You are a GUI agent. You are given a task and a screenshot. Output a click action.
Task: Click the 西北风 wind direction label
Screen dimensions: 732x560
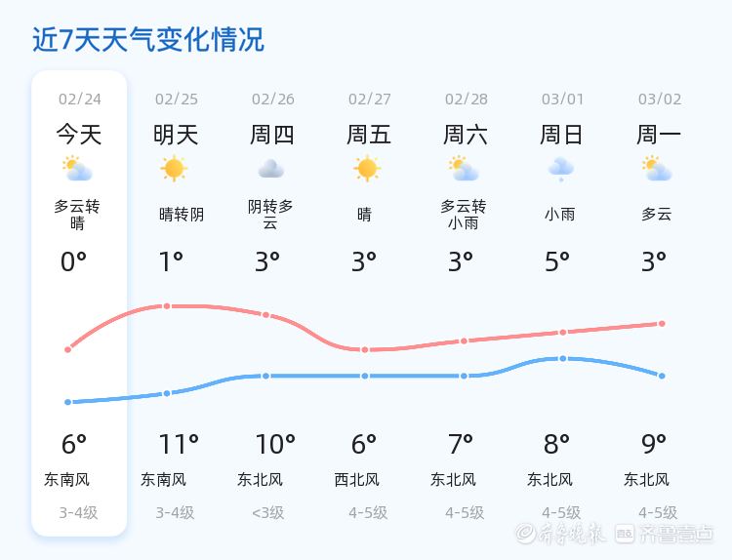356,479
